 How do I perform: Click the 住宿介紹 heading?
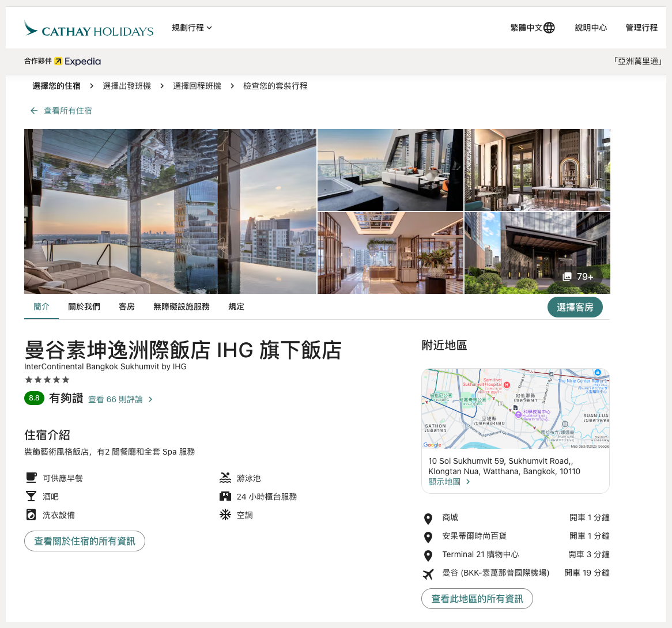(x=47, y=435)
